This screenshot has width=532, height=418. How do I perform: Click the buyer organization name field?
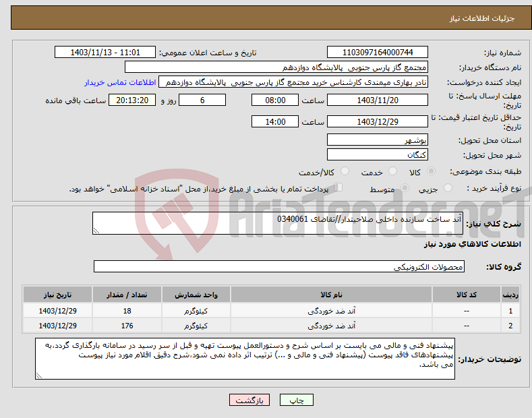coord(276,67)
